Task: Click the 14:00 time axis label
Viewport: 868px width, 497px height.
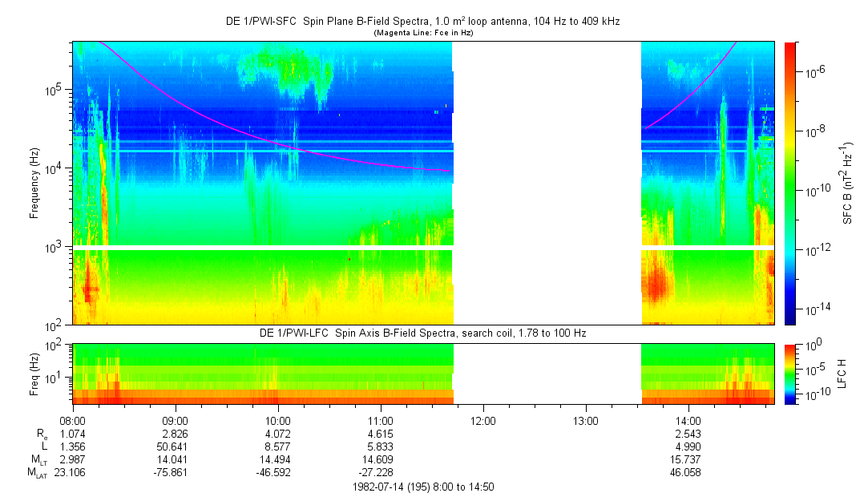Action: 688,421
